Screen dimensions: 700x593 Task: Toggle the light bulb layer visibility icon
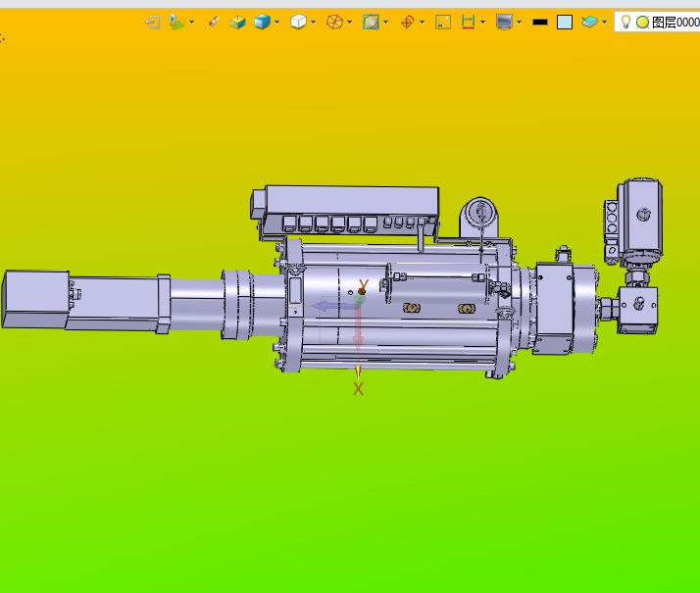pos(625,22)
